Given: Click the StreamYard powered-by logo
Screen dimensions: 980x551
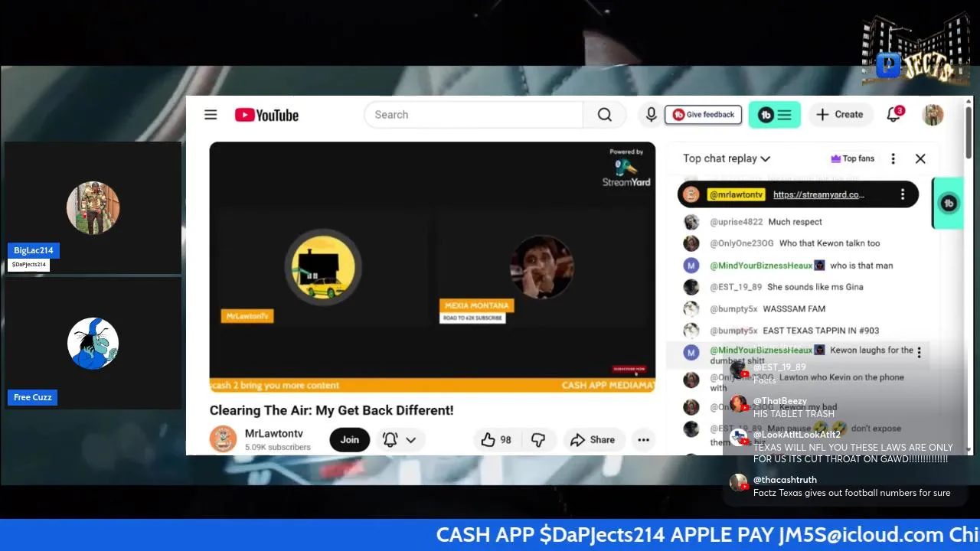Looking at the screenshot, I should click(626, 168).
